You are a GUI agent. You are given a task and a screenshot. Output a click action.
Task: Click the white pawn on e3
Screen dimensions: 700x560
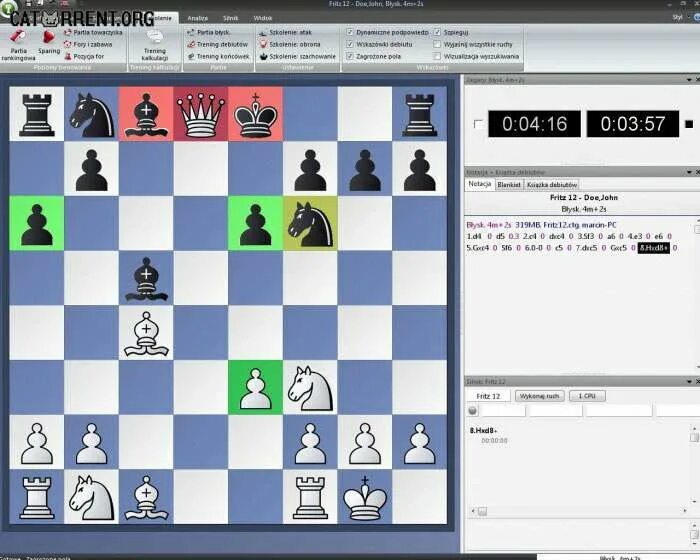click(x=255, y=387)
